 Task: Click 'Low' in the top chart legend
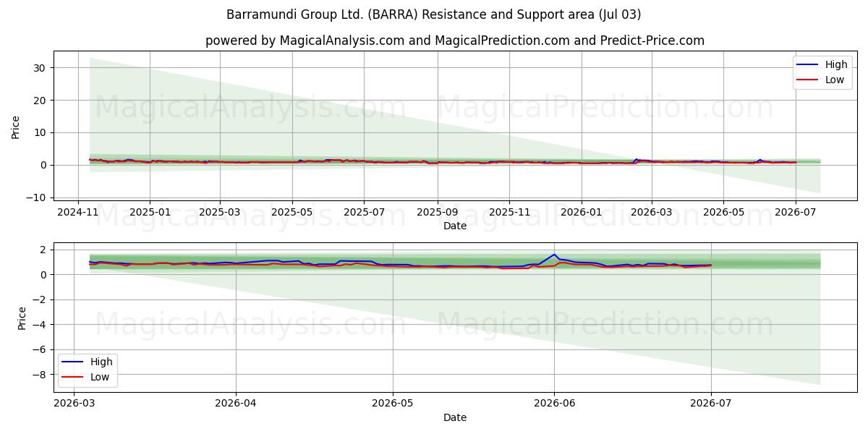[x=835, y=80]
